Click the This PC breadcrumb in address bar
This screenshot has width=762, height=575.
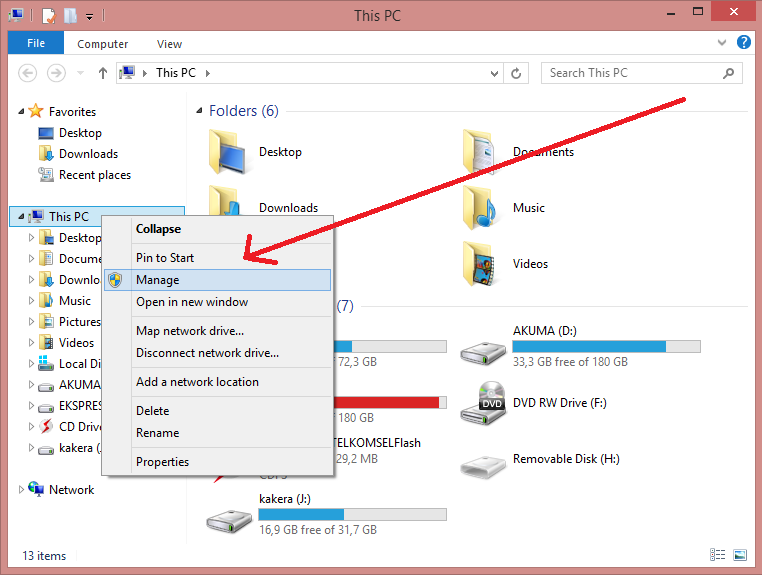pos(175,73)
